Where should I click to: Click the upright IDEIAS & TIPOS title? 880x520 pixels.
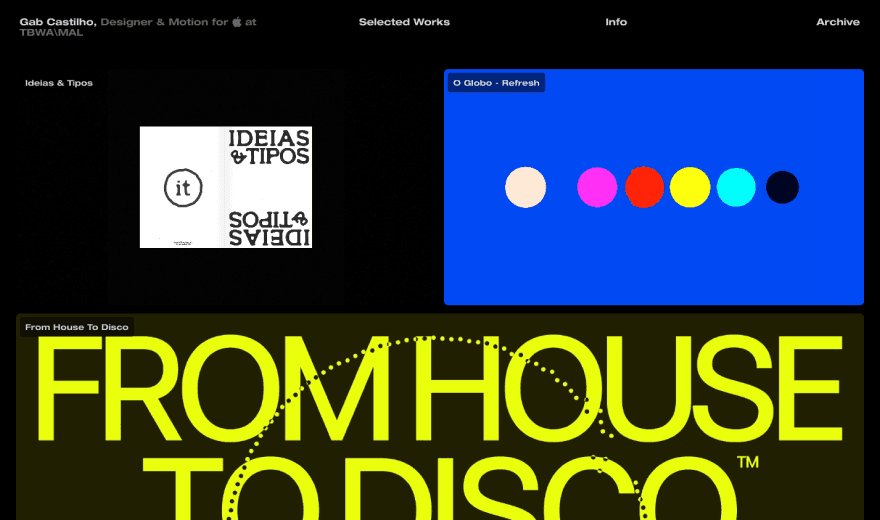click(269, 147)
